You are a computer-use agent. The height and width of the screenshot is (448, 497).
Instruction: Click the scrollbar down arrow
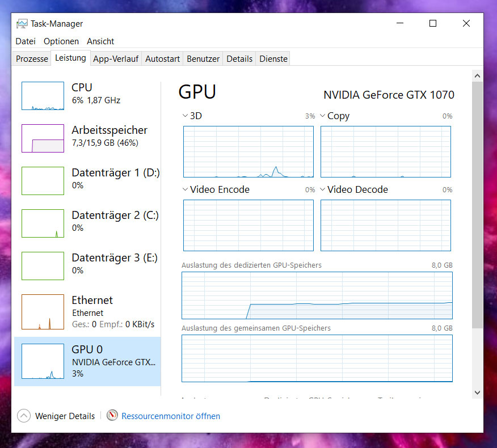477,392
